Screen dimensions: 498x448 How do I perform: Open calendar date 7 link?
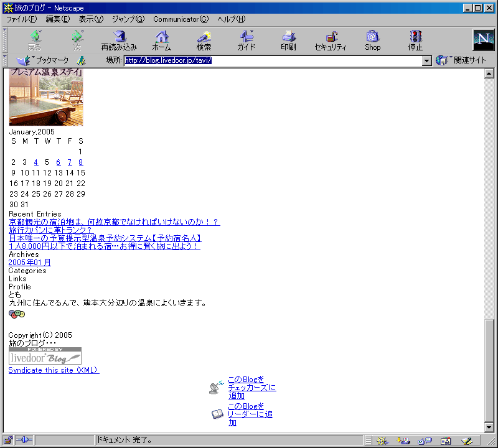tap(70, 162)
